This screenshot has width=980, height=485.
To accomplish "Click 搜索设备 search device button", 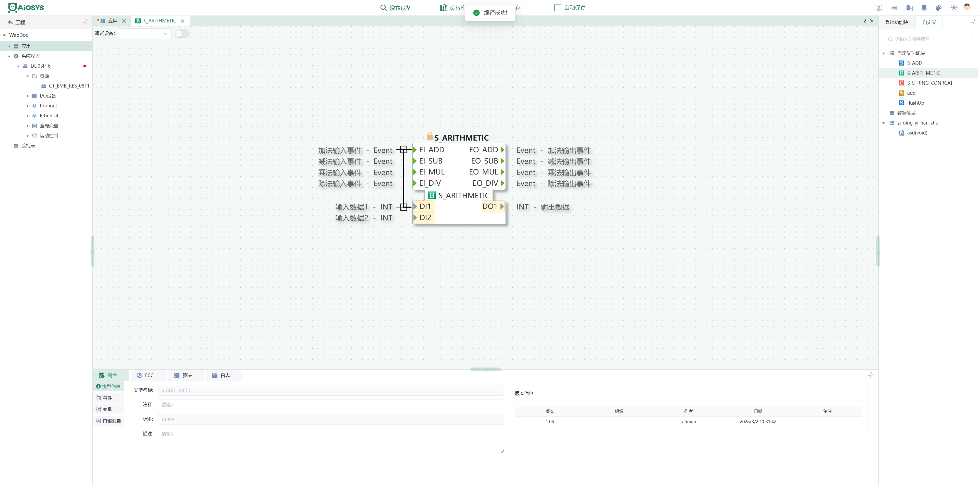I will point(396,8).
